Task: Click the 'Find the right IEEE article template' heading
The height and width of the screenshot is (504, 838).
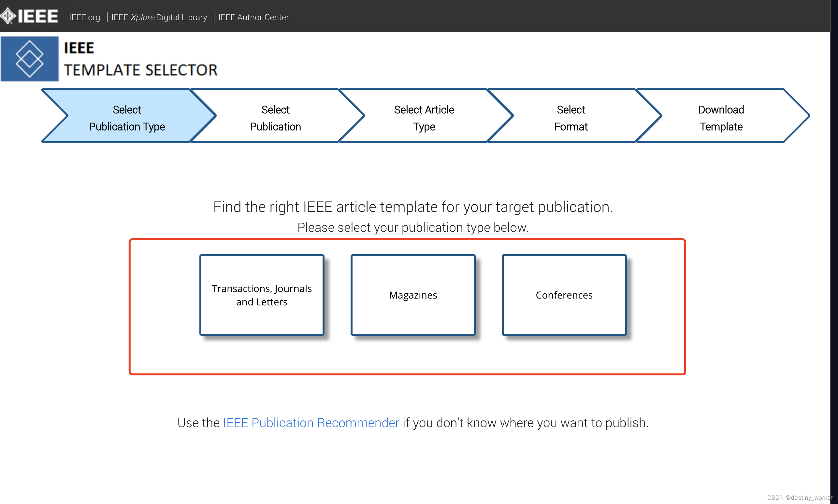Action: 413,207
